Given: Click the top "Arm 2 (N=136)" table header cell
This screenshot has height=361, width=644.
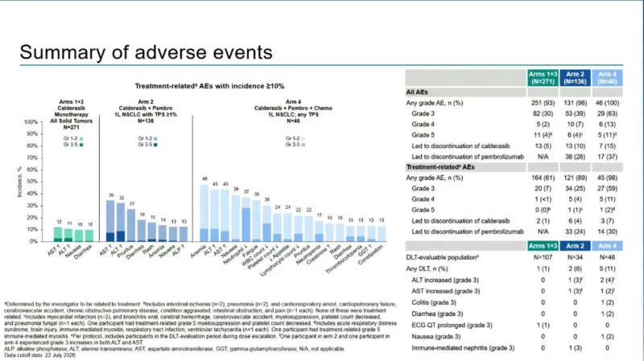Looking at the screenshot, I should (575, 78).
